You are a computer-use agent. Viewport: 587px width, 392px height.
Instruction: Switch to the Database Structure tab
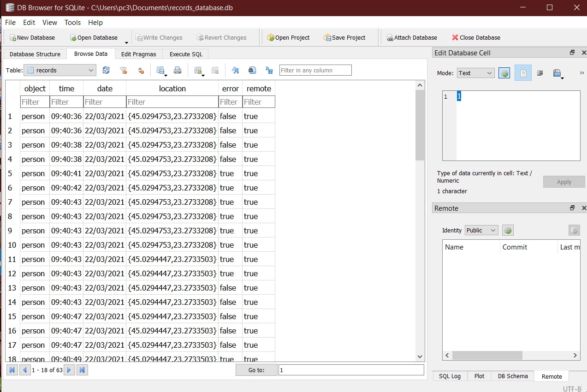click(35, 54)
